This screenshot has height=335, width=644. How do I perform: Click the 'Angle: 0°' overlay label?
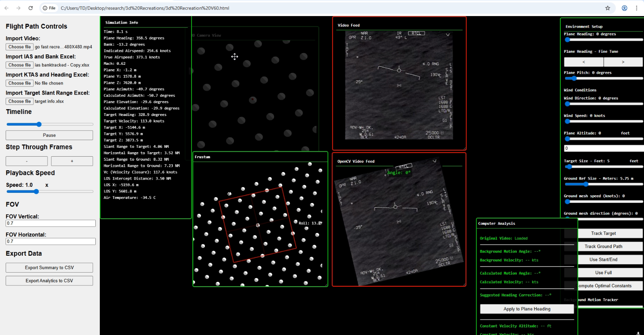[x=399, y=172]
